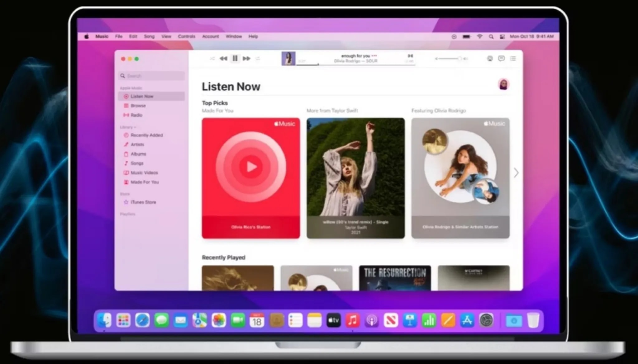The image size is (638, 364).
Task: Click the AirPlay icon in the toolbar
Action: [489, 58]
